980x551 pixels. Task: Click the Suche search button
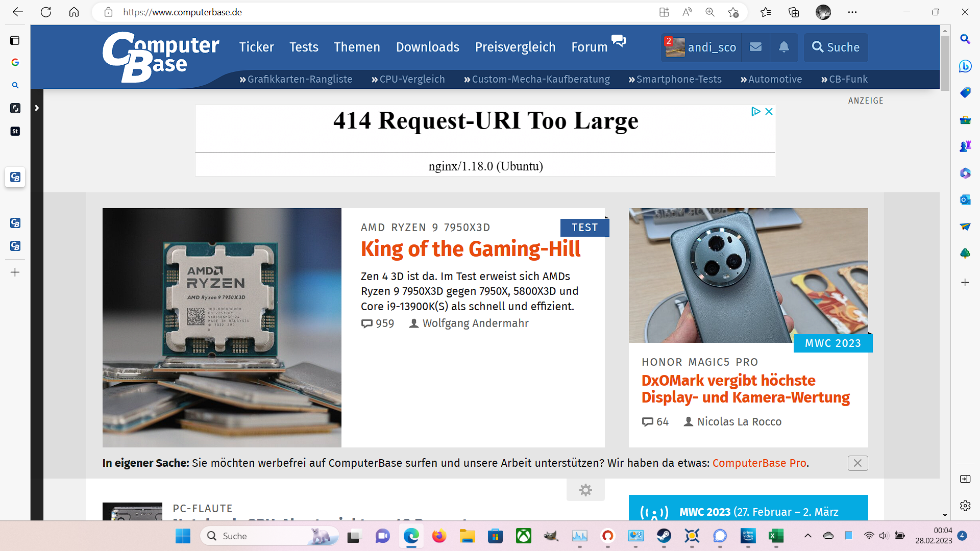pyautogui.click(x=836, y=47)
